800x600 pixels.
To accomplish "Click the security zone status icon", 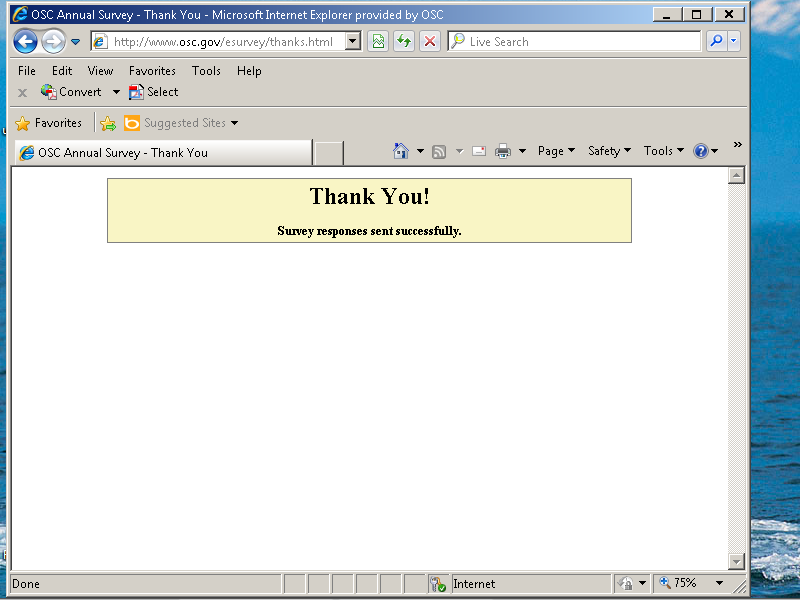I will pos(438,584).
